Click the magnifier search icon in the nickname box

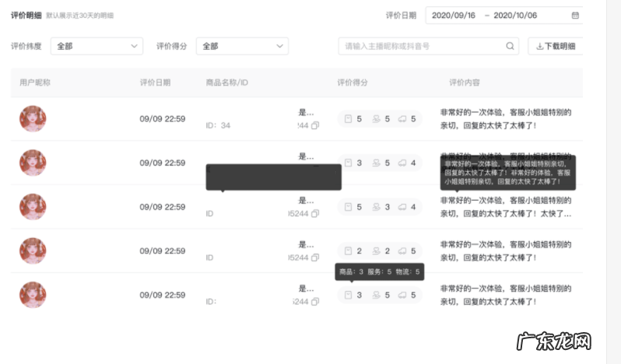click(x=510, y=47)
